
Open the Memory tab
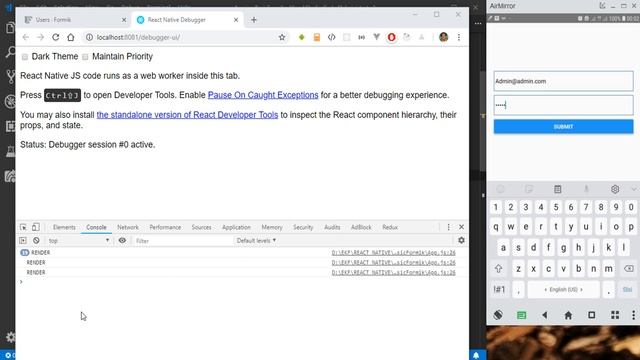[x=272, y=227]
